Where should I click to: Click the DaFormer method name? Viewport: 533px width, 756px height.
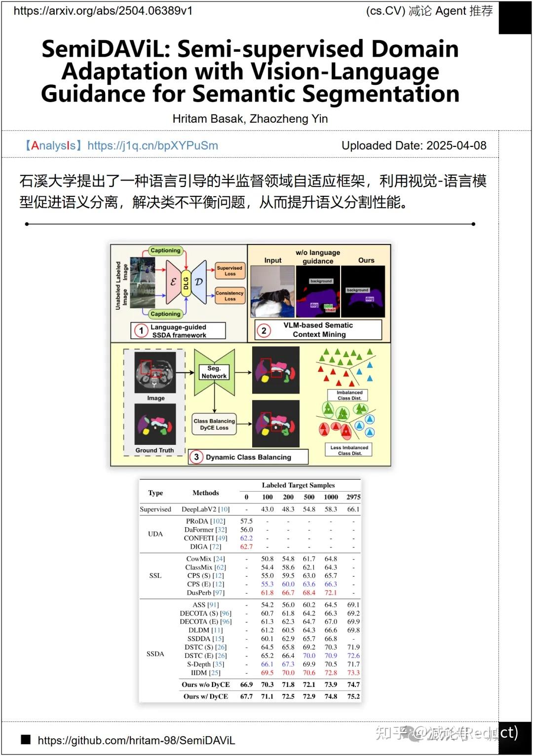(199, 530)
